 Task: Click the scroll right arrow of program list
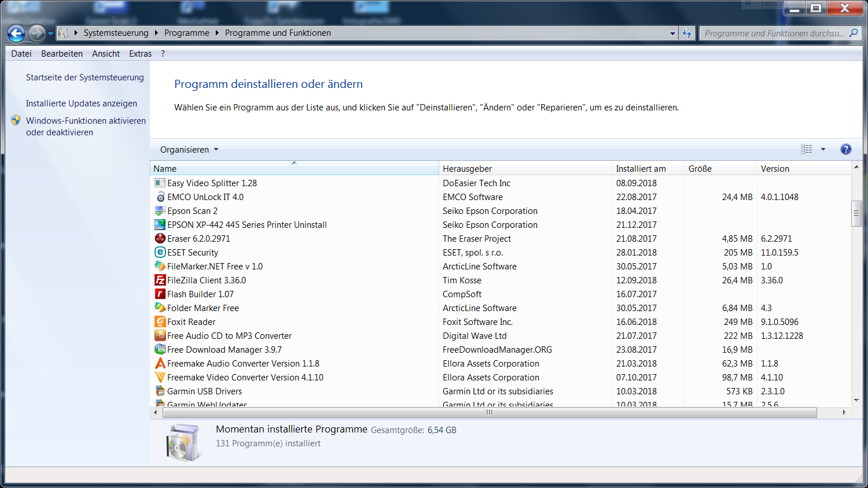(x=844, y=412)
